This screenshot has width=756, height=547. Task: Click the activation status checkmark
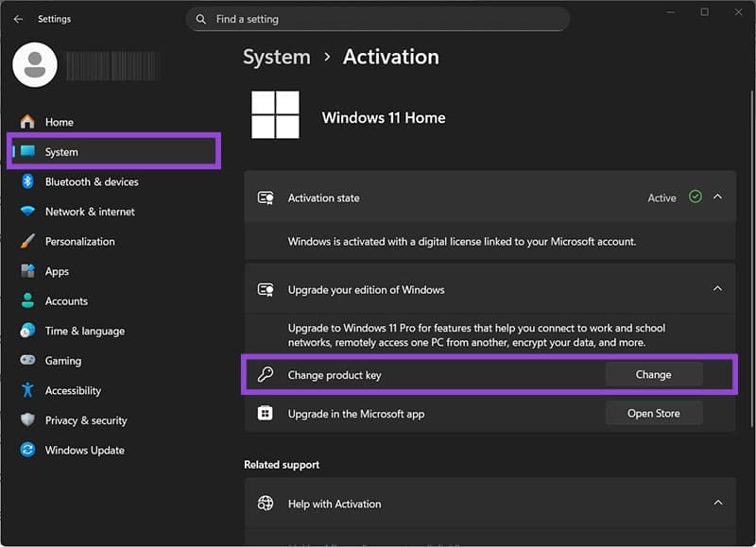696,197
